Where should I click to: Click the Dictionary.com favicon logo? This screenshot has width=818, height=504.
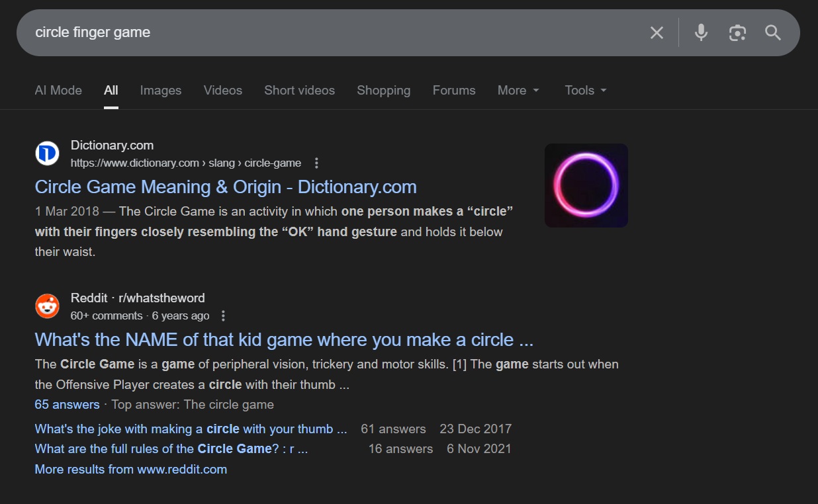(47, 154)
